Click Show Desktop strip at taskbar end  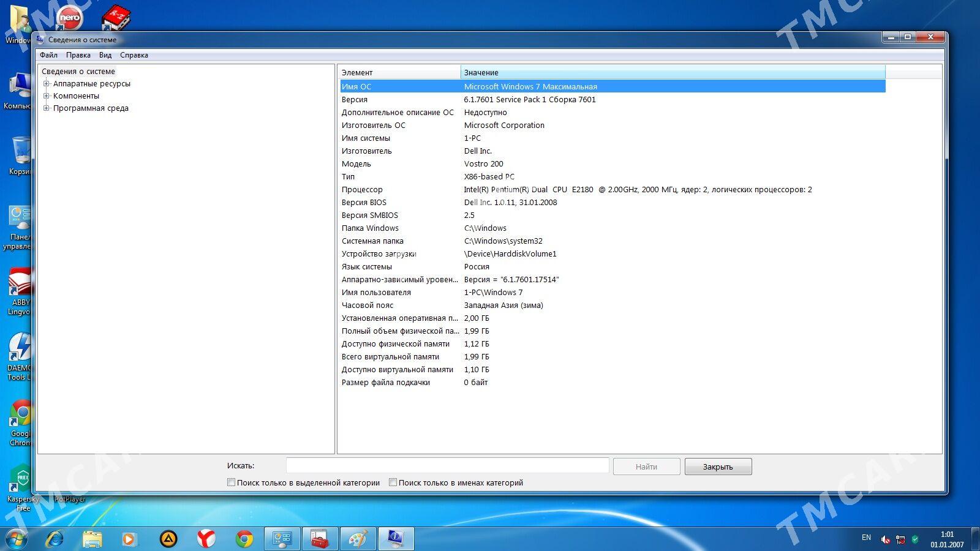[x=975, y=539]
